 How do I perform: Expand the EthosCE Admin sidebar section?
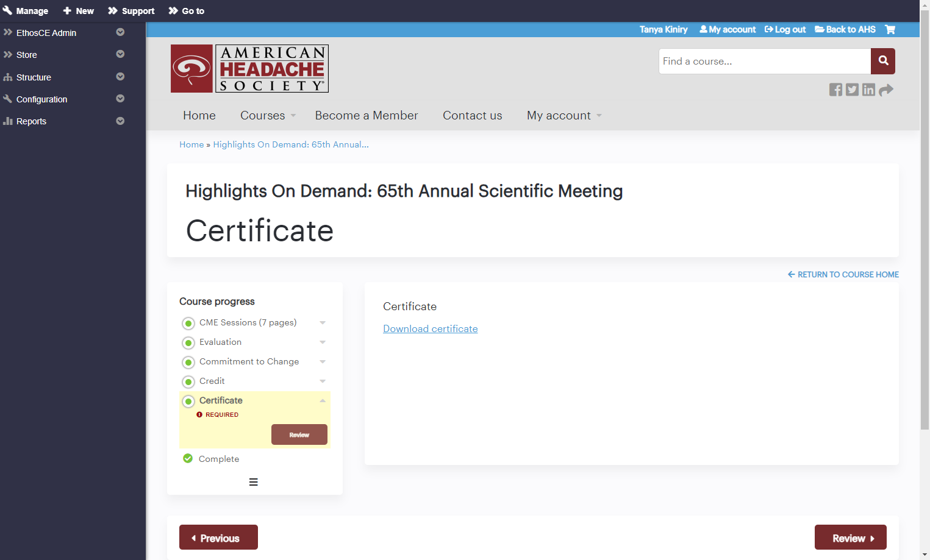pos(120,32)
